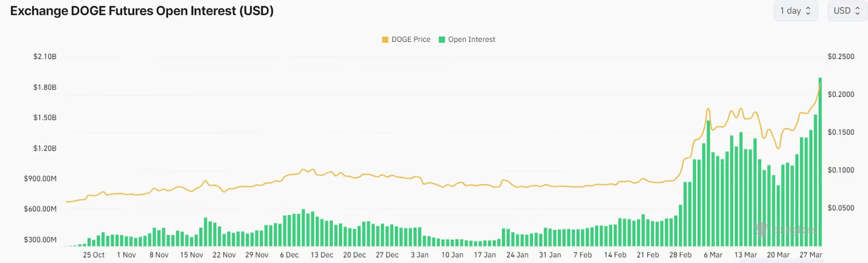The width and height of the screenshot is (868, 263).
Task: Click the chart title Exchange DOGE Futures Open Interest
Action: [x=142, y=11]
